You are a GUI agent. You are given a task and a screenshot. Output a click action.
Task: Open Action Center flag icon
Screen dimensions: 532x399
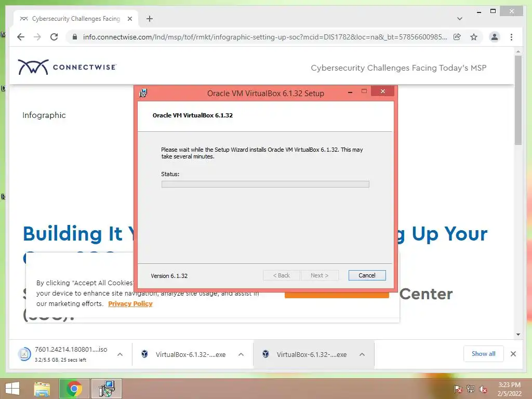tap(458, 389)
